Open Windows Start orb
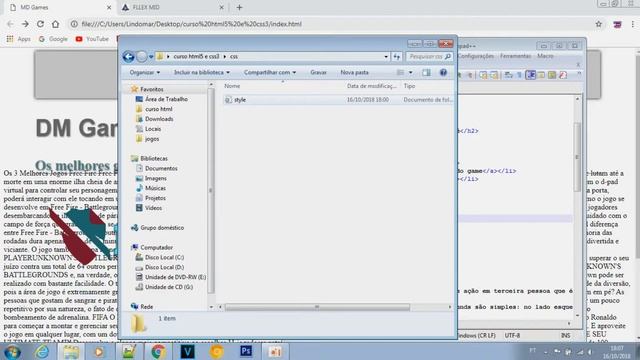This screenshot has height=360, width=640. (x=12, y=351)
